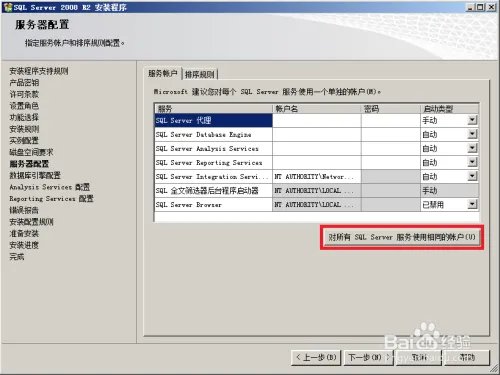The image size is (500, 375).
Task: Click 对所有 SQL Server 服务使用相同的账户 button
Action: (402, 237)
